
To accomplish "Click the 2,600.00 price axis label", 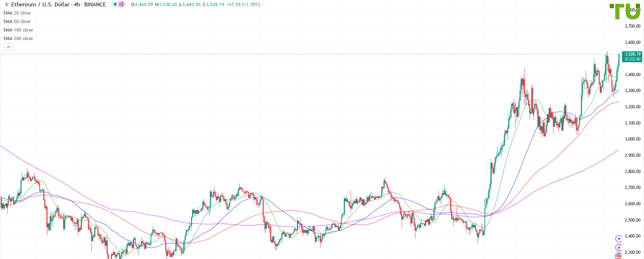I will pos(633,204).
